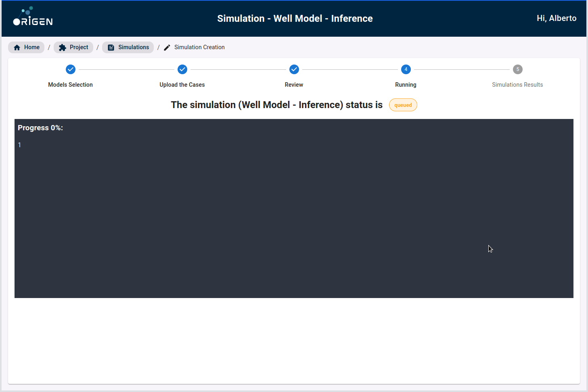The height and width of the screenshot is (392, 588).
Task: Click the Project puzzle-piece icon
Action: [63, 48]
